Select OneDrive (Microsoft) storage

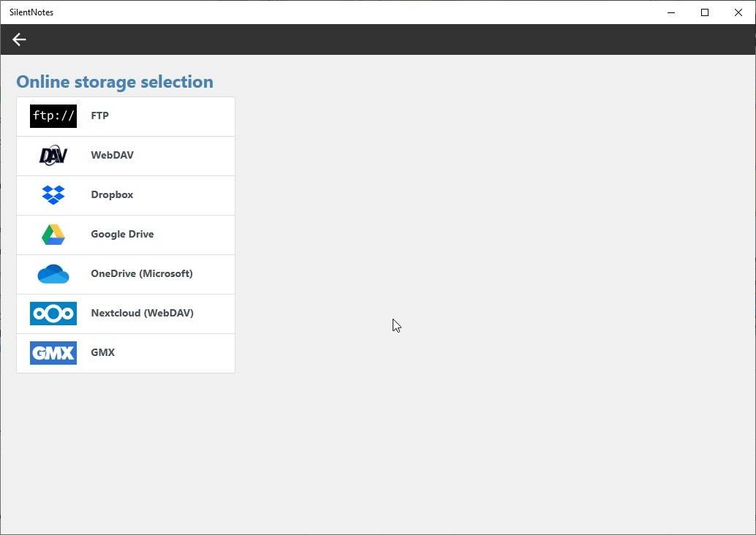click(124, 273)
